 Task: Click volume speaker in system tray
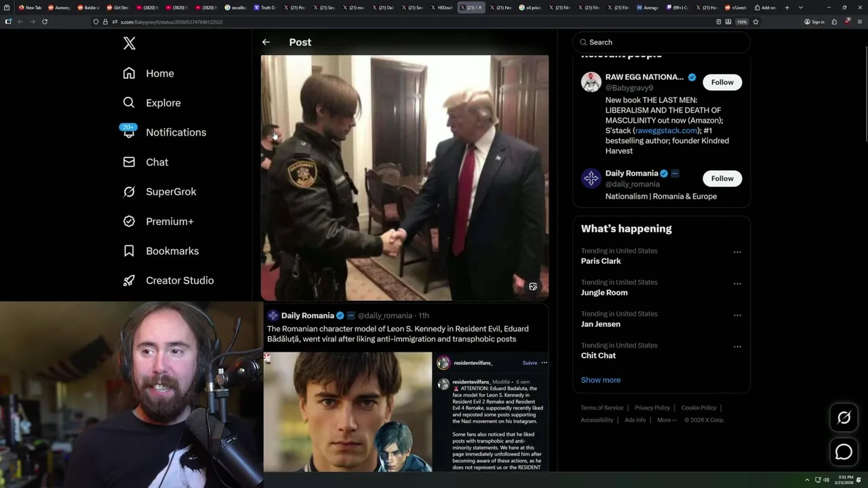tap(826, 480)
